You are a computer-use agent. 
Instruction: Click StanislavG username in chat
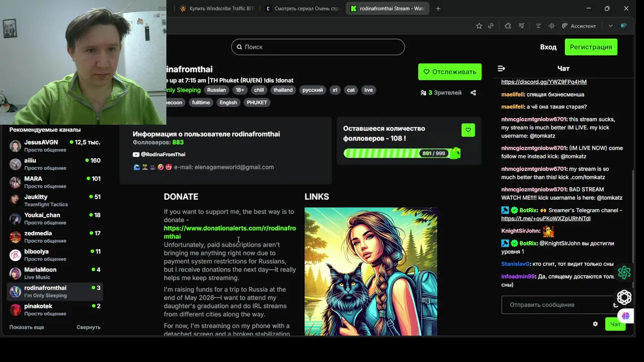(x=515, y=264)
